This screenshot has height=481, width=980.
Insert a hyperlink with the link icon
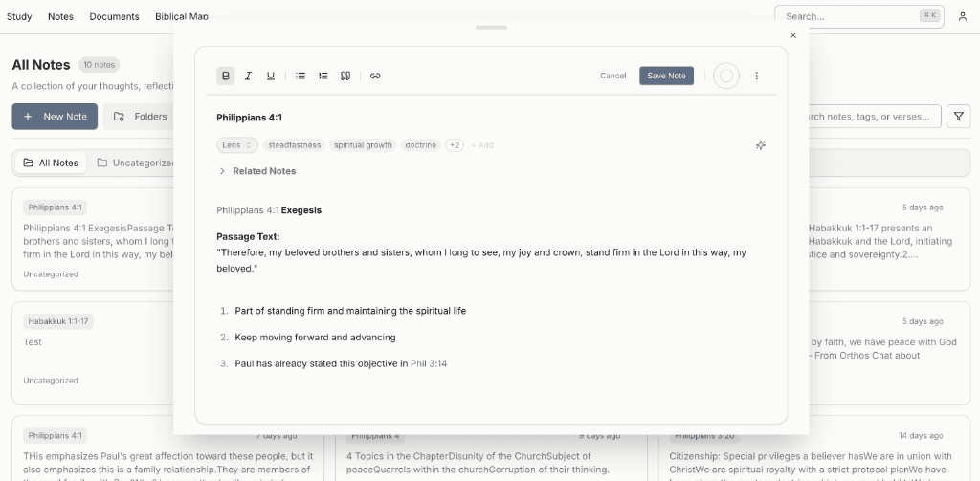point(375,76)
